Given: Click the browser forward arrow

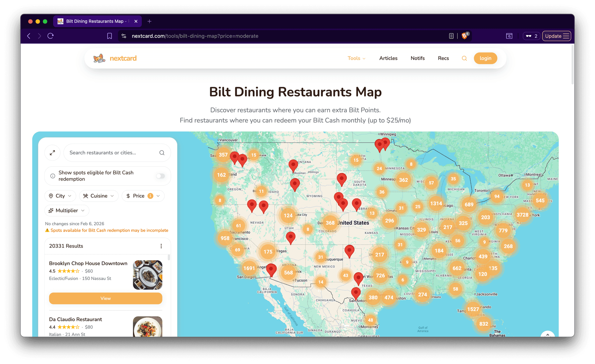Looking at the screenshot, I should (x=40, y=36).
